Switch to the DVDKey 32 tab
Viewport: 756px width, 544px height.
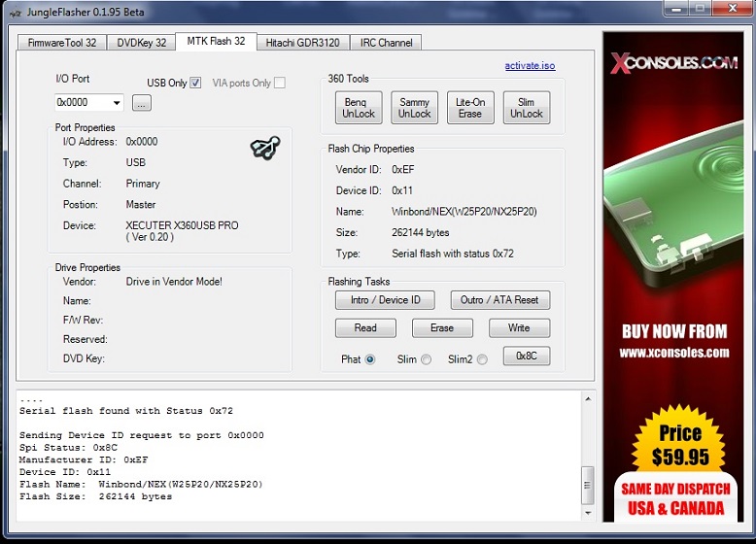coord(141,43)
